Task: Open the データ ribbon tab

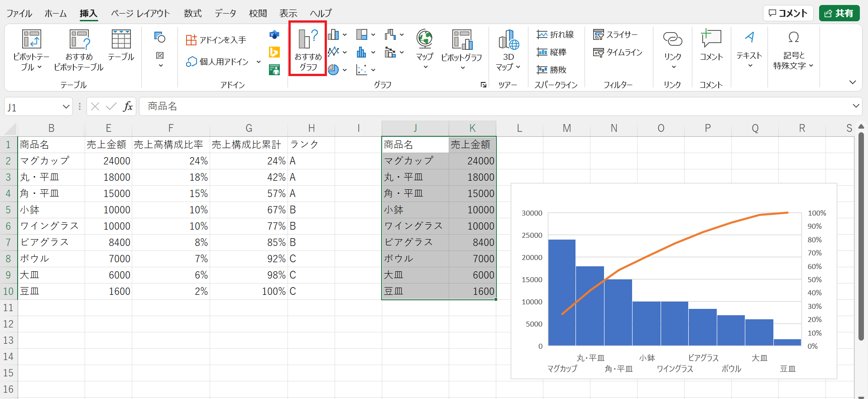Action: [225, 14]
